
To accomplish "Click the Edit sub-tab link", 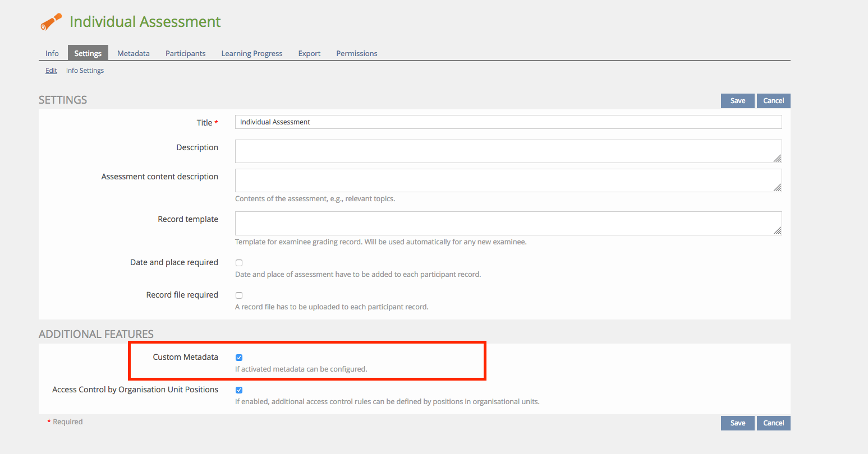I will pos(51,71).
